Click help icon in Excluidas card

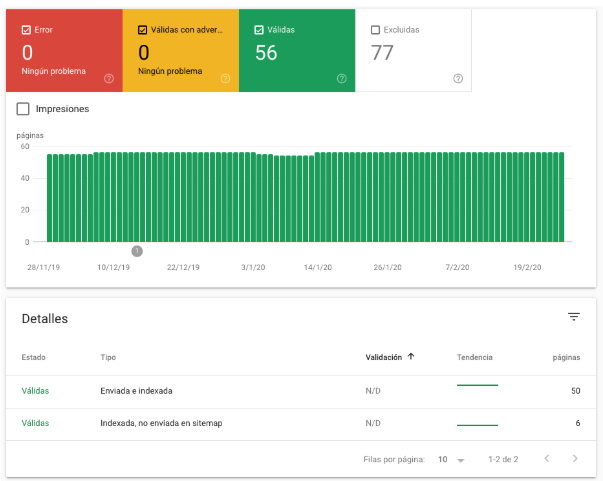point(458,78)
